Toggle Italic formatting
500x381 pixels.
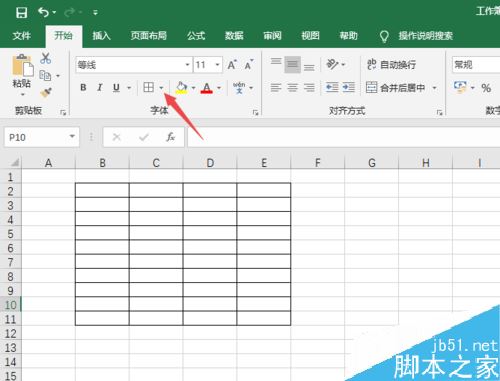point(100,87)
